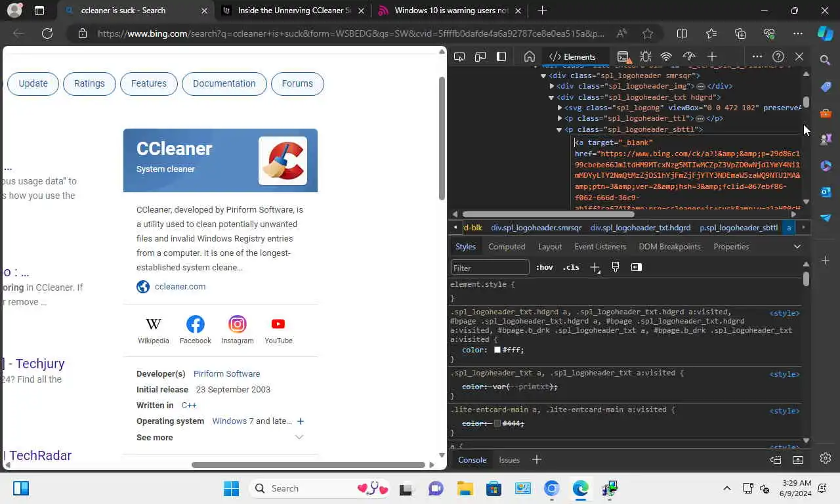The height and width of the screenshot is (504, 840).
Task: Switch to Windows 10 is warning users tab
Action: [x=450, y=10]
